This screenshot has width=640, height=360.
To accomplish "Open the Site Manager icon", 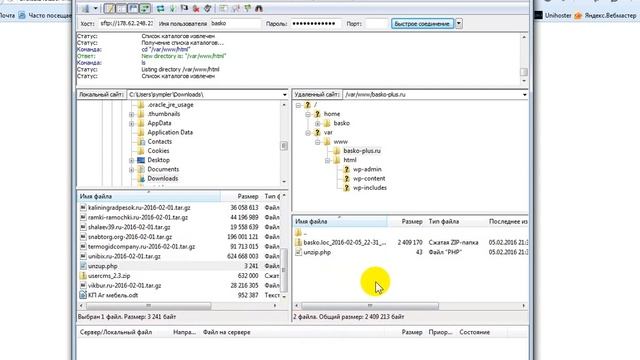I will pos(85,8).
